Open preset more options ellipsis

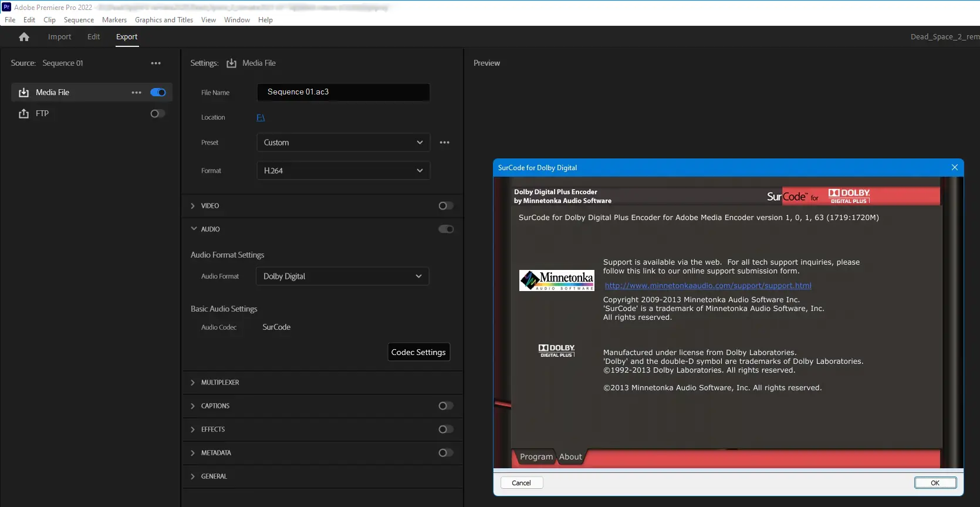point(445,143)
